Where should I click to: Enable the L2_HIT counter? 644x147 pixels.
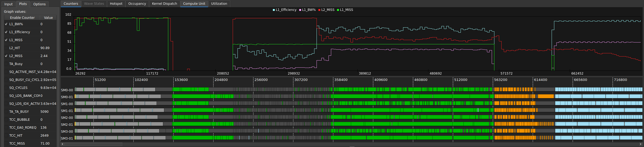pos(6,48)
